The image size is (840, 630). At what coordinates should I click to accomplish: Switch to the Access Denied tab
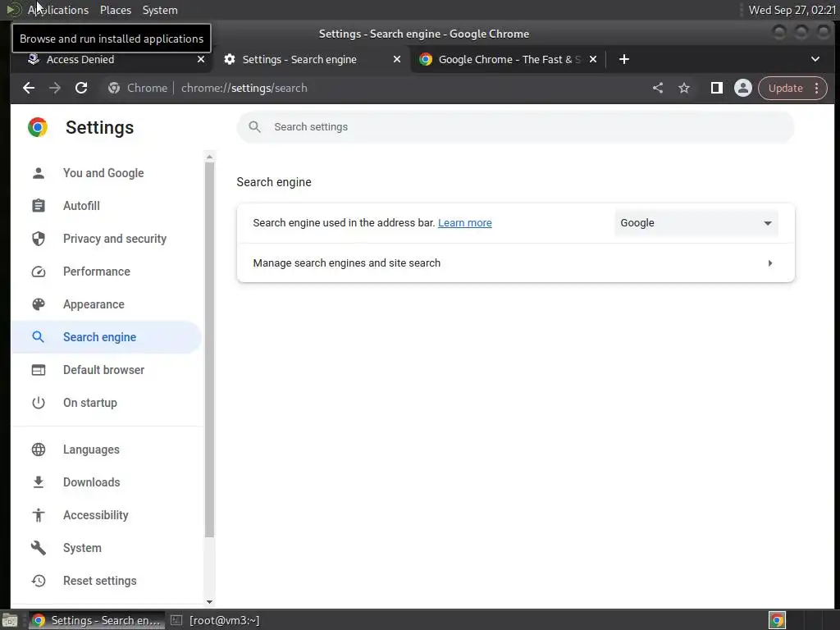(110, 59)
